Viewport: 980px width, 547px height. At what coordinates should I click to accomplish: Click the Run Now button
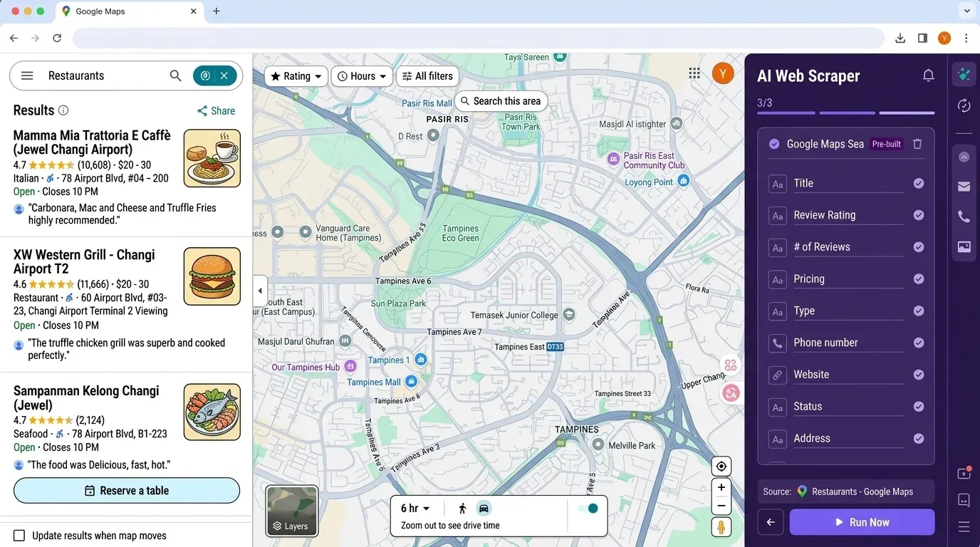862,522
